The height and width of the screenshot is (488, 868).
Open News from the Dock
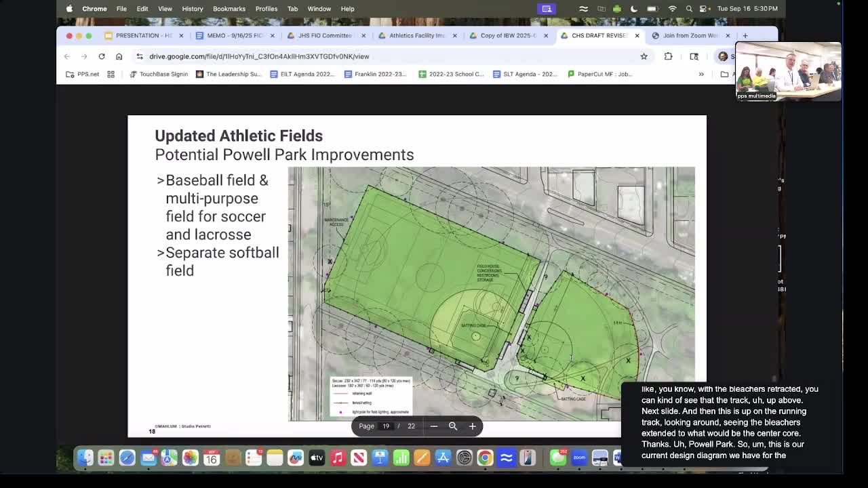[x=359, y=458]
